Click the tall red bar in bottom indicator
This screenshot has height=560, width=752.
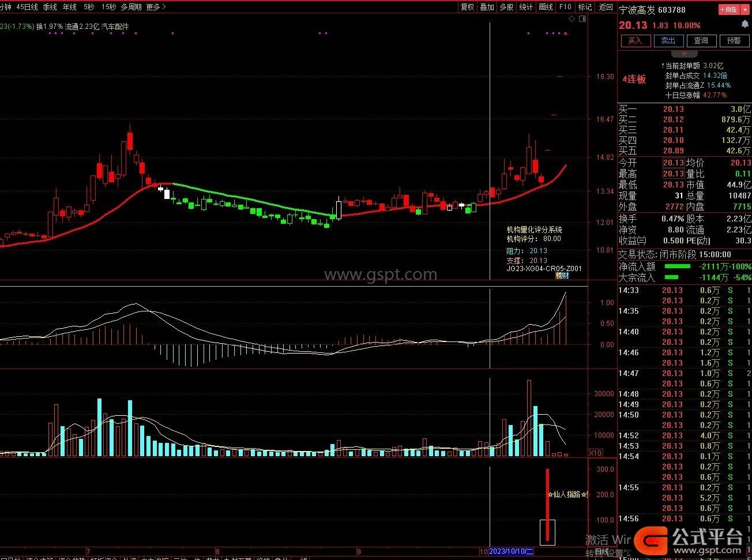click(547, 505)
